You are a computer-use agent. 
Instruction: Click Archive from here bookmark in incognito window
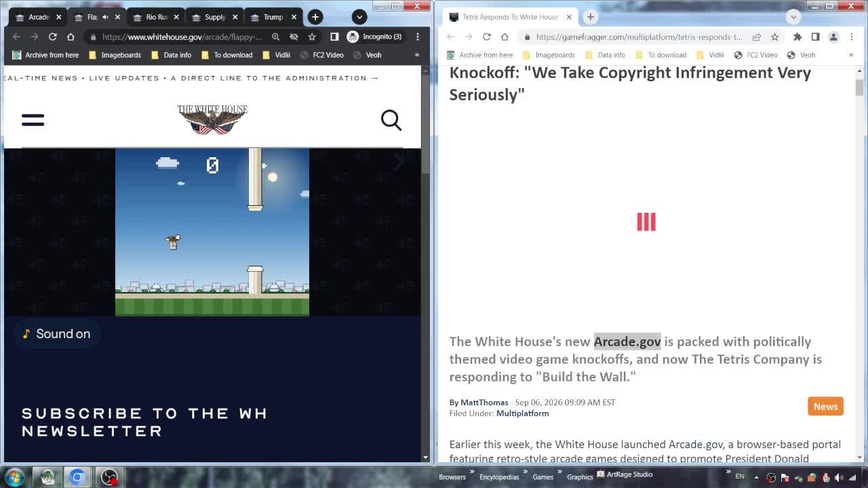point(45,55)
